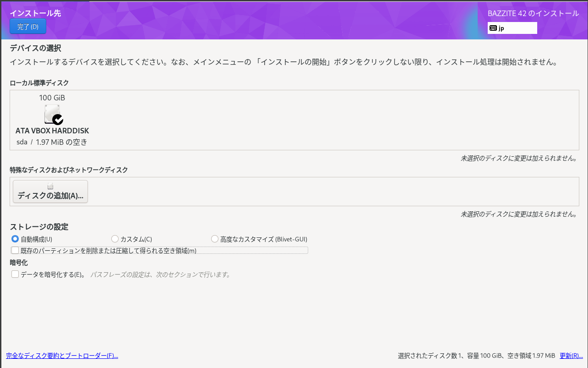This screenshot has height=368, width=588.
Task: Click the small disk icon on ディスクの追加 button
Action: [50, 185]
